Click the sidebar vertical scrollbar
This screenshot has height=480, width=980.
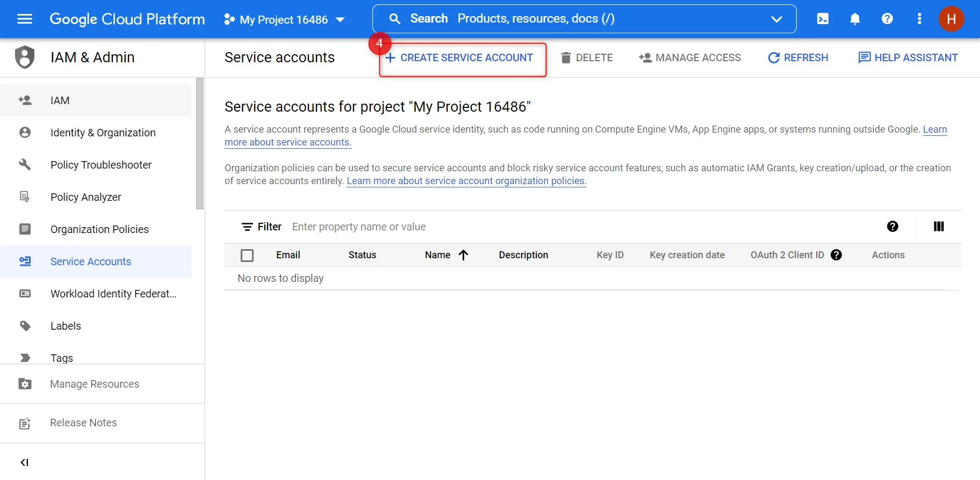point(200,143)
